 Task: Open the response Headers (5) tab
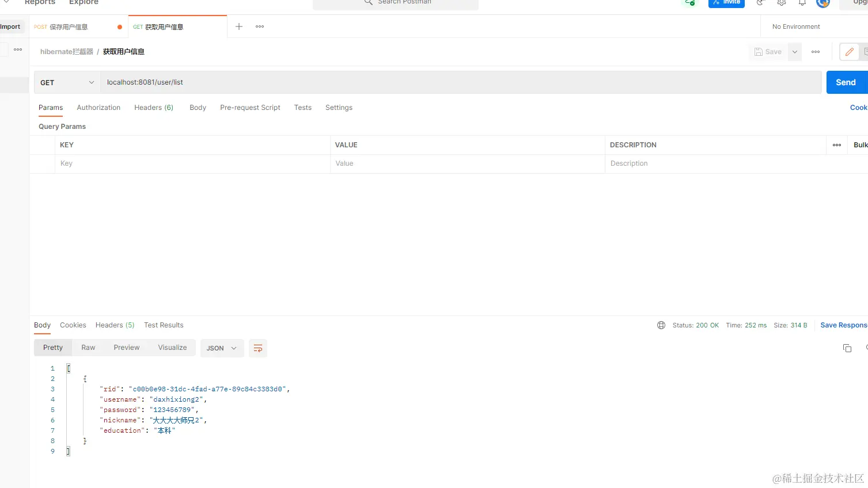(x=115, y=325)
